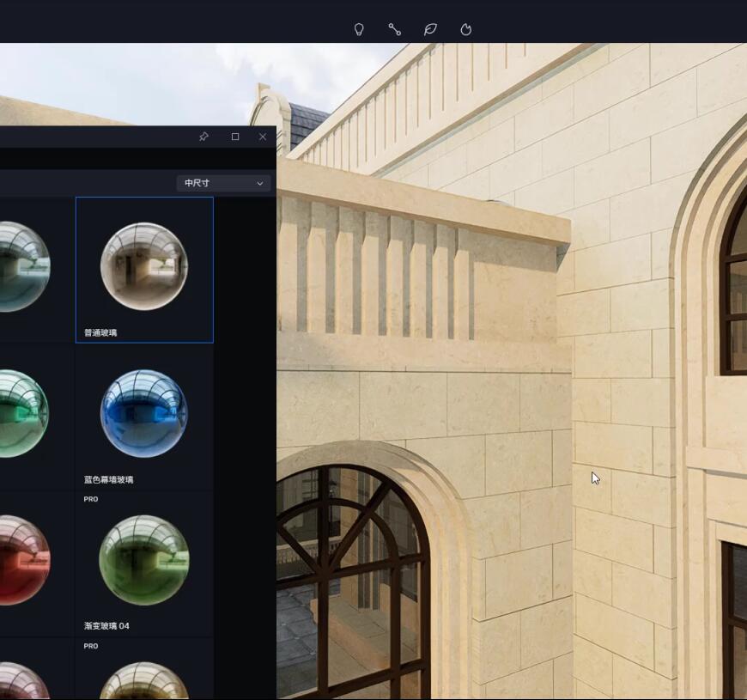Select the path connector tool icon
Image resolution: width=747 pixels, height=700 pixels.
click(394, 29)
